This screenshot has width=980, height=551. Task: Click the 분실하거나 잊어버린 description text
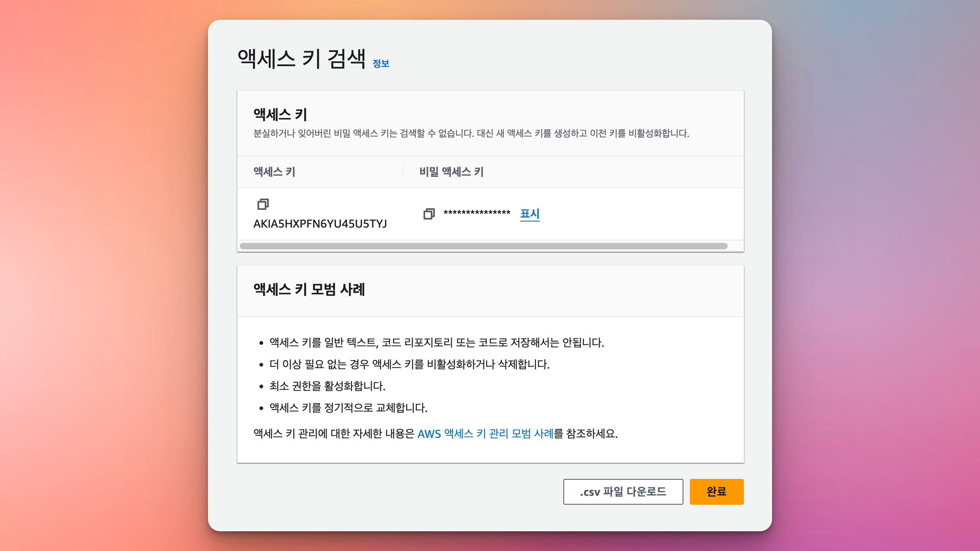[471, 133]
